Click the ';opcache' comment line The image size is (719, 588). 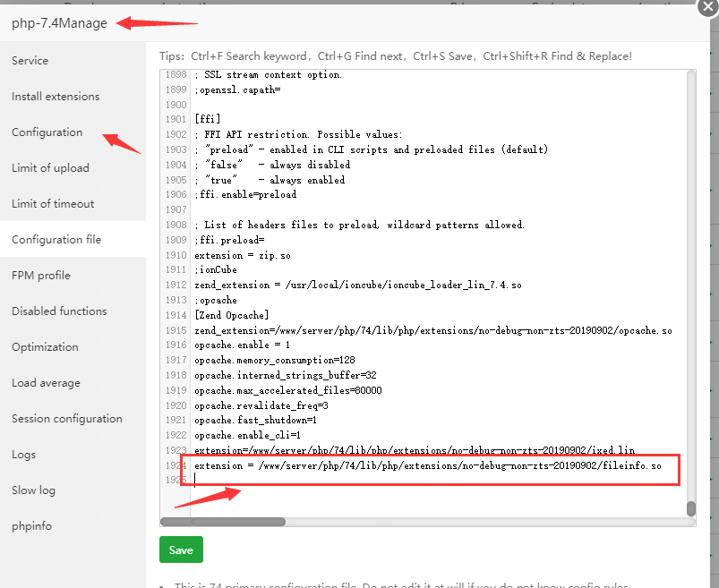[x=216, y=300]
